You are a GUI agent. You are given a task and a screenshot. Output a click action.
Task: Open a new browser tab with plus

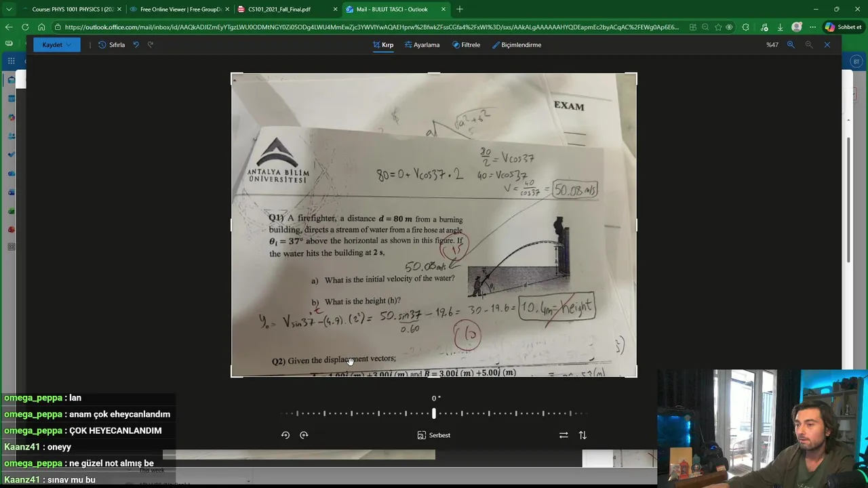(x=460, y=9)
